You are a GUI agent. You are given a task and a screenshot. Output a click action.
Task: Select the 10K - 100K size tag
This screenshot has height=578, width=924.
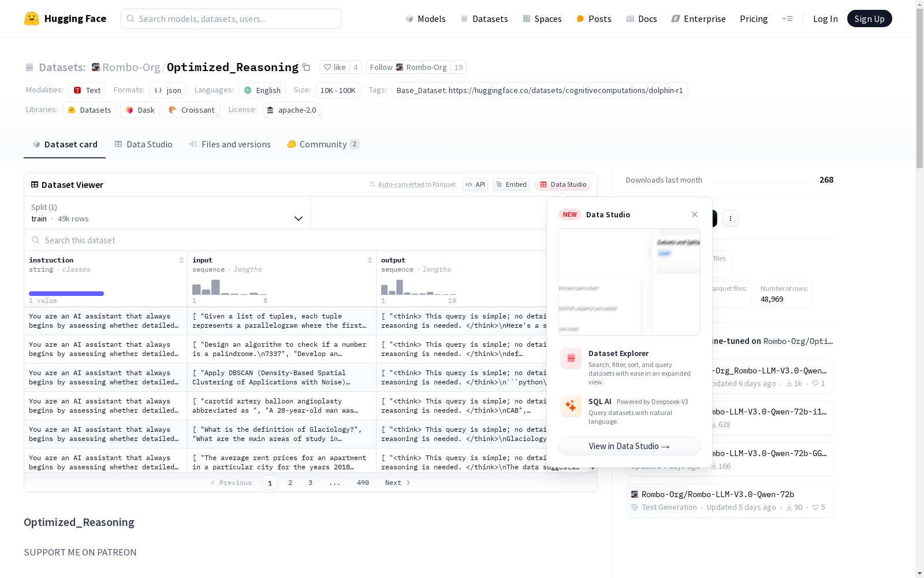338,90
